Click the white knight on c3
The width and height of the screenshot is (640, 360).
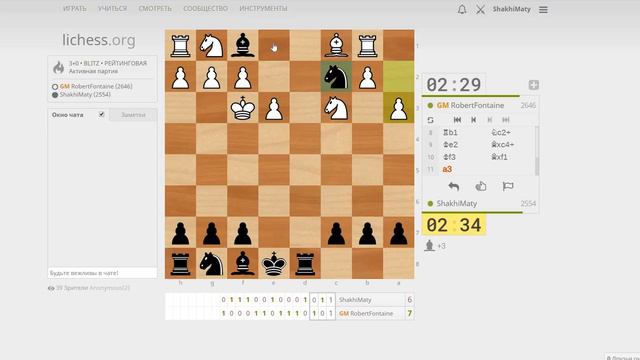[x=336, y=108]
